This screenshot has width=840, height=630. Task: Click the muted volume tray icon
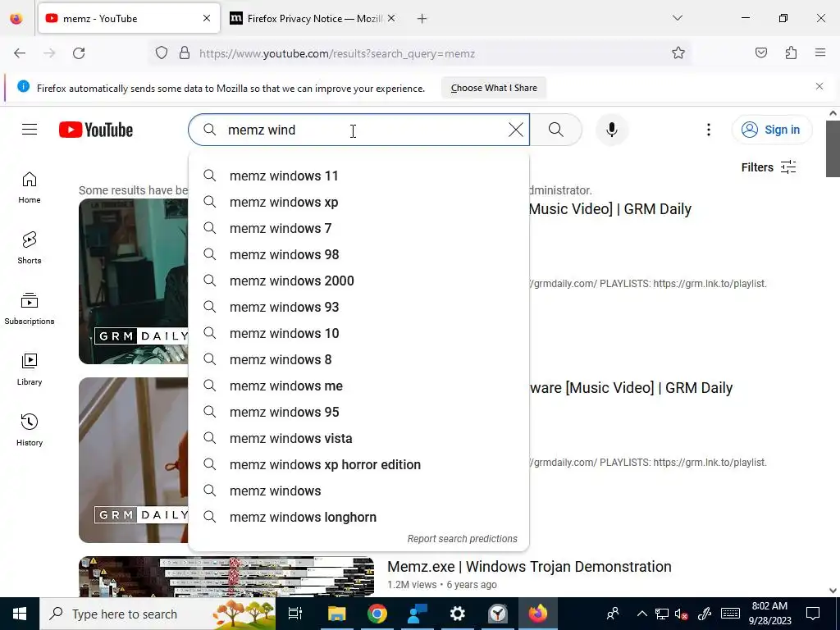tap(682, 614)
